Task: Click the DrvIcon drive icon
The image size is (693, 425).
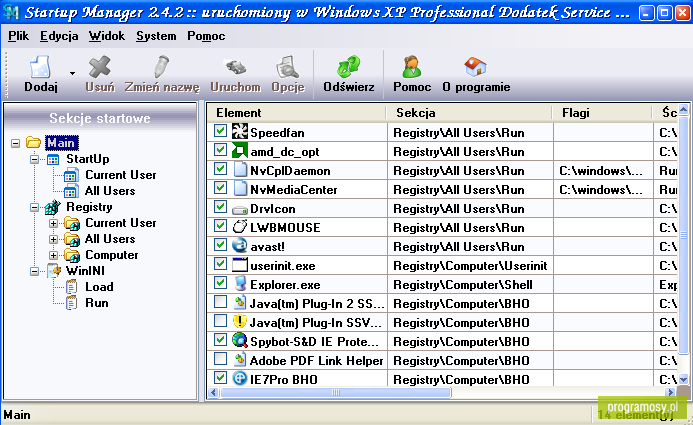Action: click(x=240, y=209)
